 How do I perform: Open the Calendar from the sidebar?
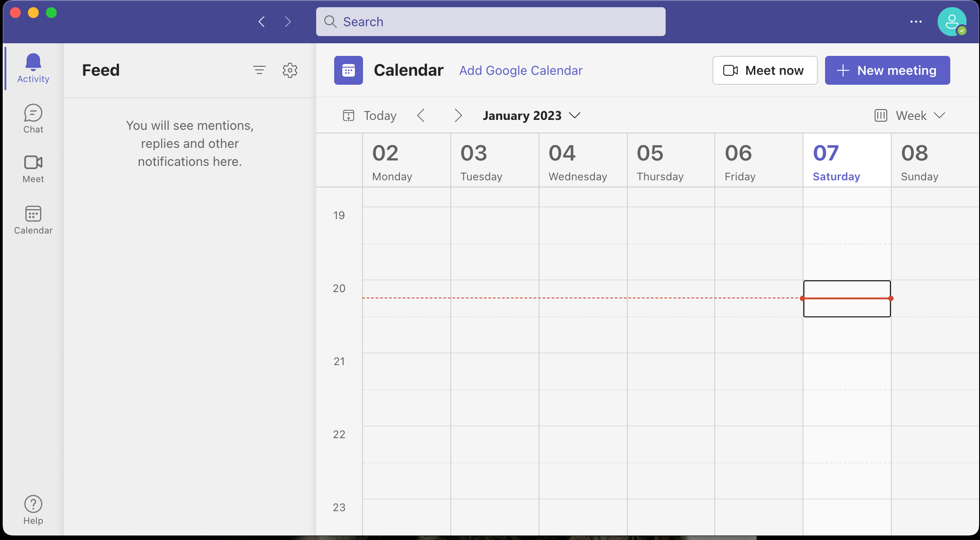pyautogui.click(x=33, y=220)
